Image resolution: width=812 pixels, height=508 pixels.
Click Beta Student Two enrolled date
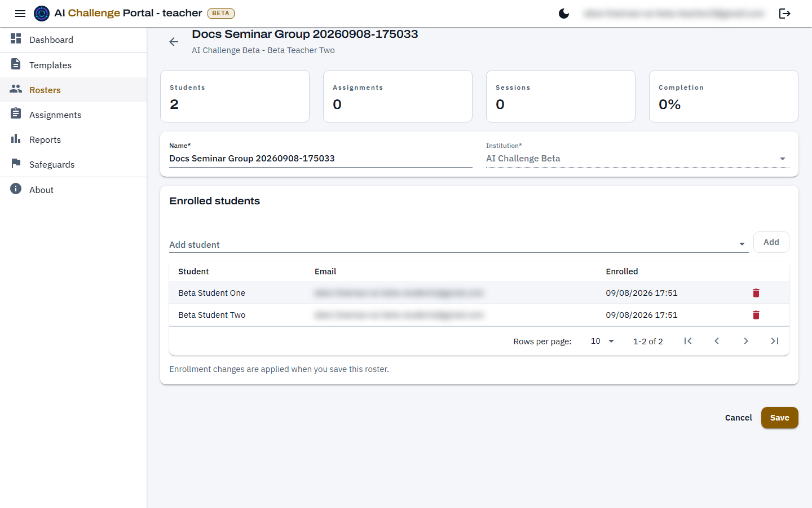tap(642, 315)
